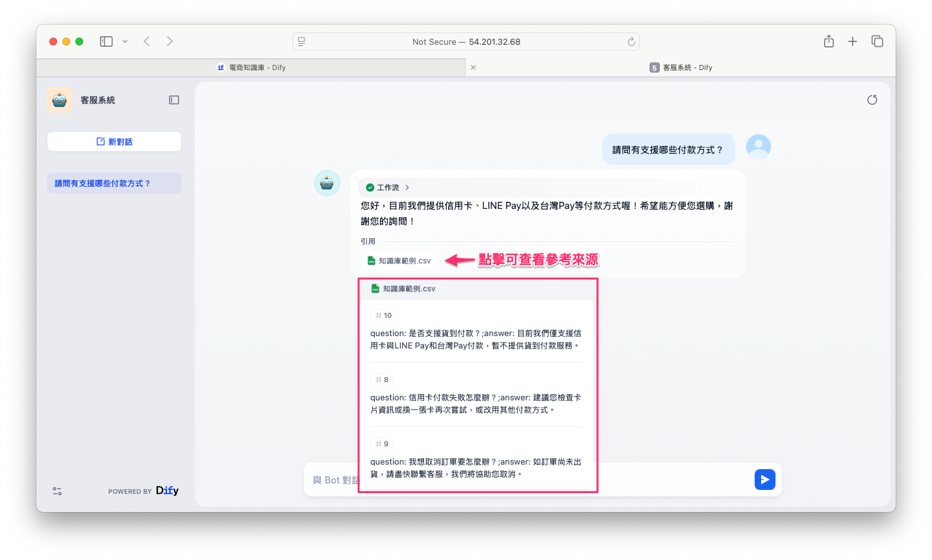Viewport: 932px width, 560px height.
Task: Start a new chat with 新對話
Action: pos(114,141)
